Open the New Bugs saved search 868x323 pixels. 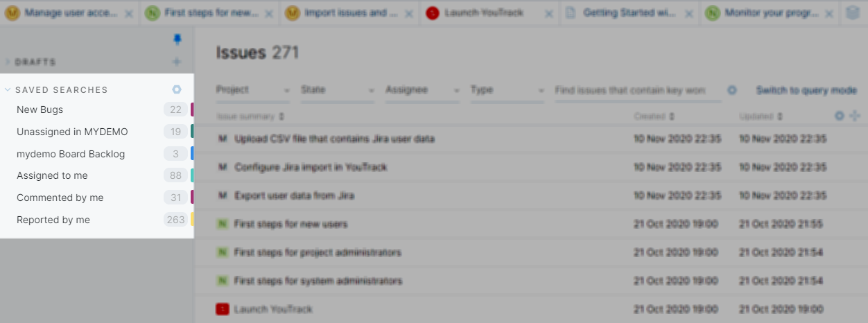coord(40,110)
